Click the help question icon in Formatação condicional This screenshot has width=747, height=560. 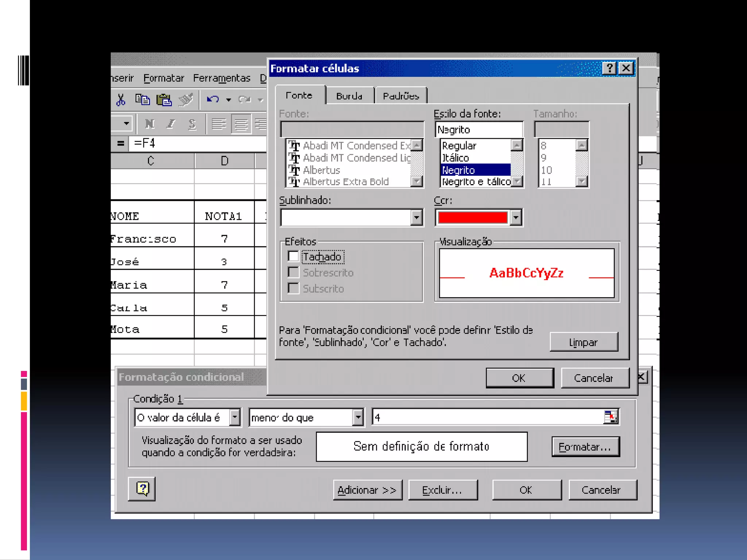142,489
